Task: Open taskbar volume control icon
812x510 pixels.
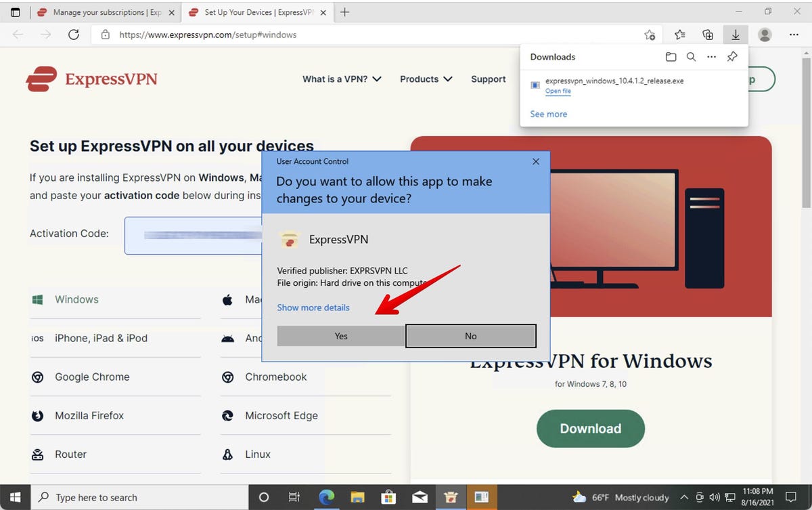Action: click(715, 497)
